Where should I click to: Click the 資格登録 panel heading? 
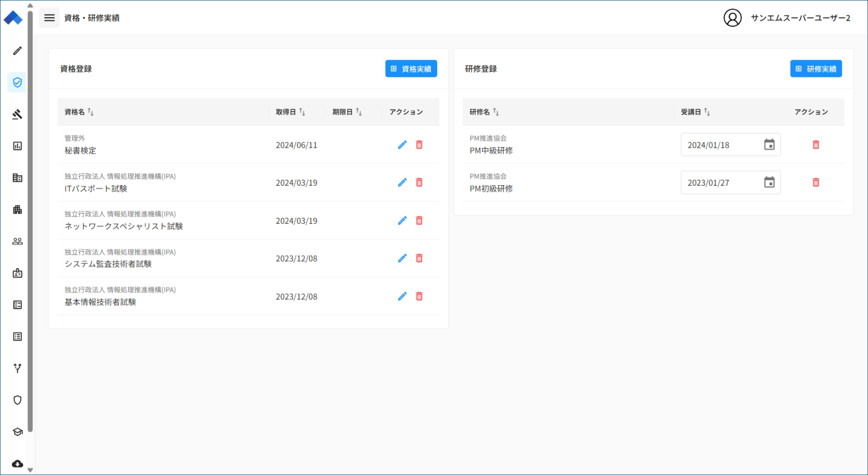(76, 69)
